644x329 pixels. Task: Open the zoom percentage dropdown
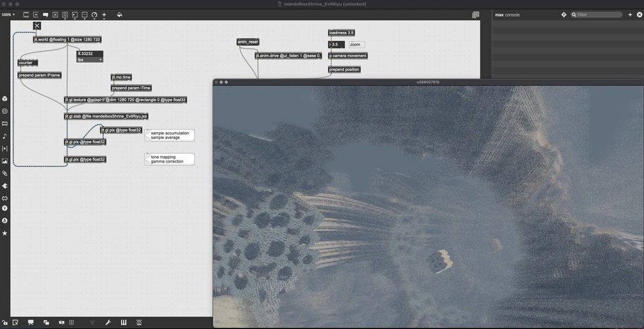pyautogui.click(x=8, y=15)
